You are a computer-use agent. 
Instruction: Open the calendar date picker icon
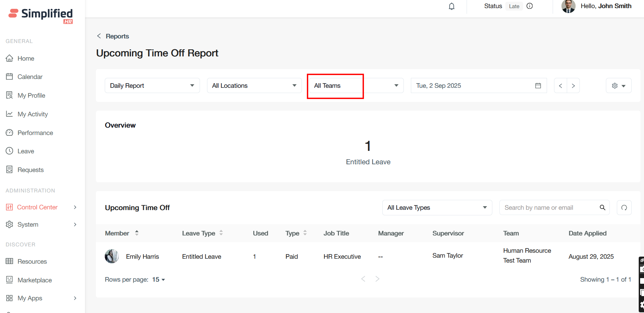tap(538, 86)
